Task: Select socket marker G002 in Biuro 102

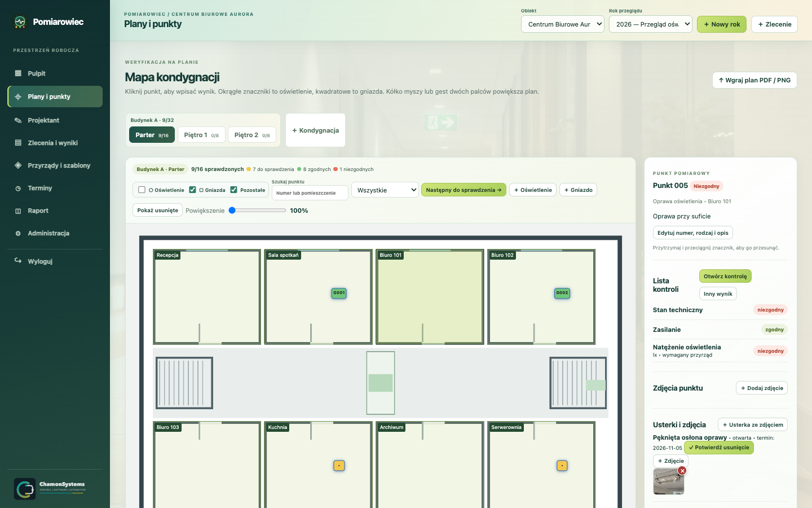Action: pos(562,293)
